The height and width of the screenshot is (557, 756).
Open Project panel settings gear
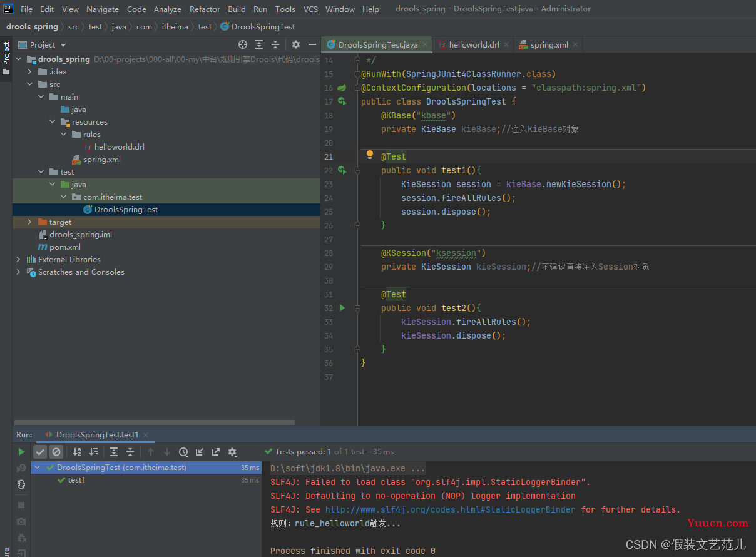pyautogui.click(x=296, y=44)
